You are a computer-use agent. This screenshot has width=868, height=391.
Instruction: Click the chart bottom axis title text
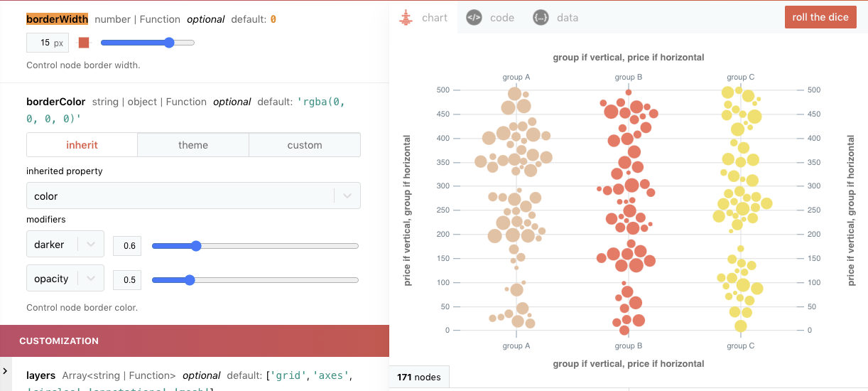[x=629, y=363]
